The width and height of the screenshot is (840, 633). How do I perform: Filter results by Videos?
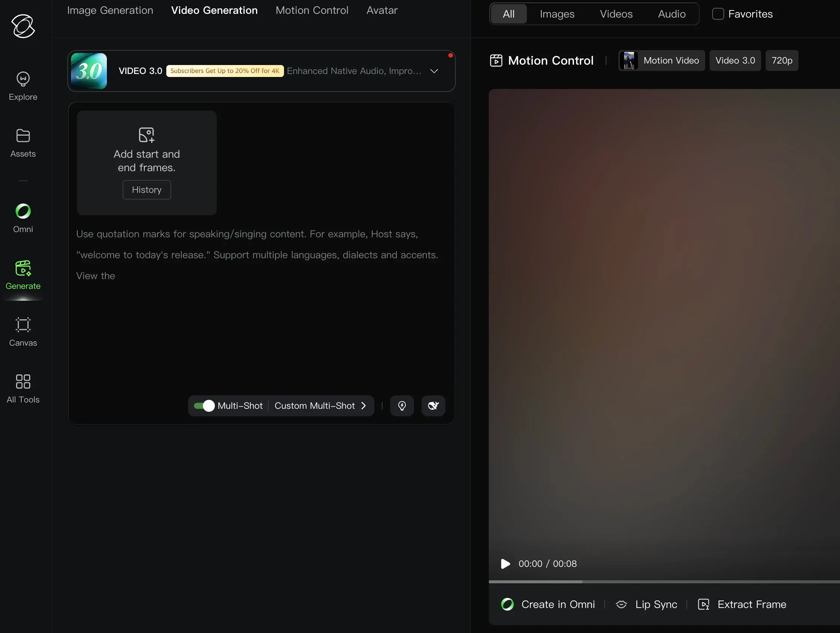[616, 14]
